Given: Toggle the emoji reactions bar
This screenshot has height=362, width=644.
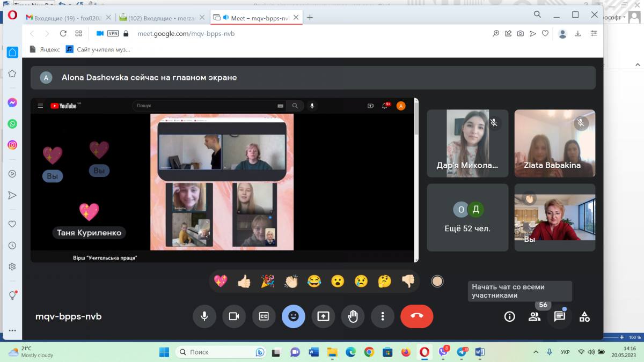Looking at the screenshot, I should pos(293,316).
